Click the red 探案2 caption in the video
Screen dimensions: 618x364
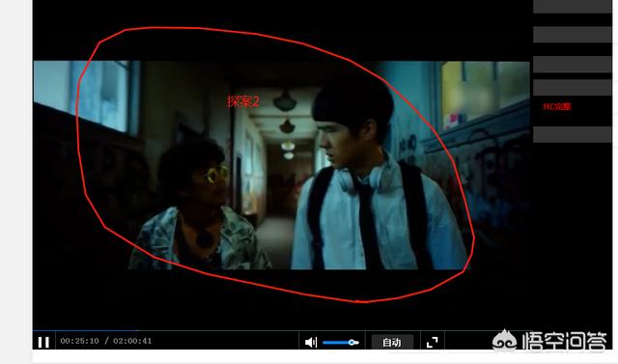(243, 101)
